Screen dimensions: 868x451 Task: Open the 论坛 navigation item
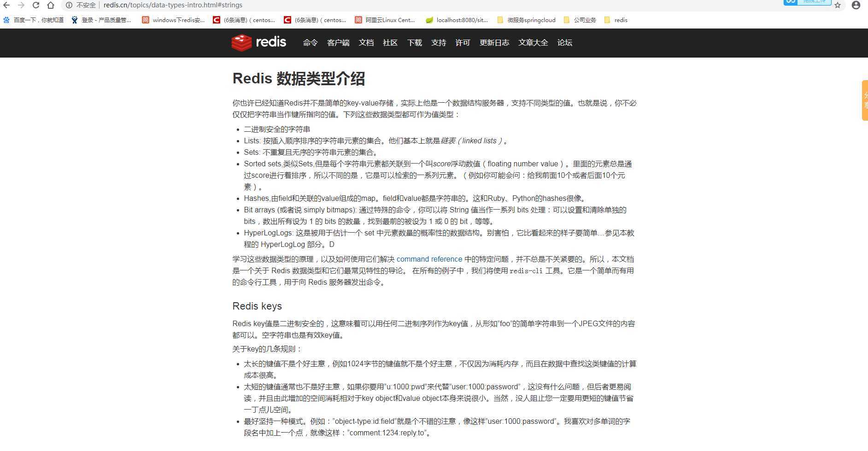pyautogui.click(x=565, y=42)
